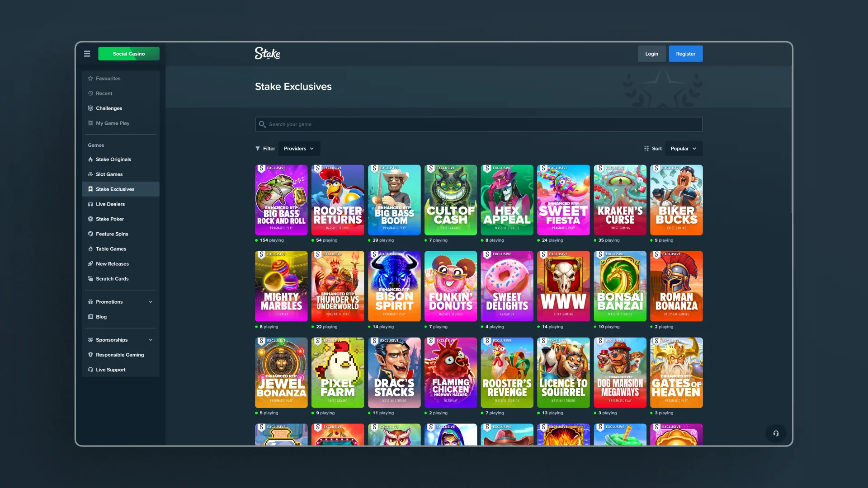Screen dimensions: 868x488
Task: Open Sweet Delights game tile
Action: 507,286
